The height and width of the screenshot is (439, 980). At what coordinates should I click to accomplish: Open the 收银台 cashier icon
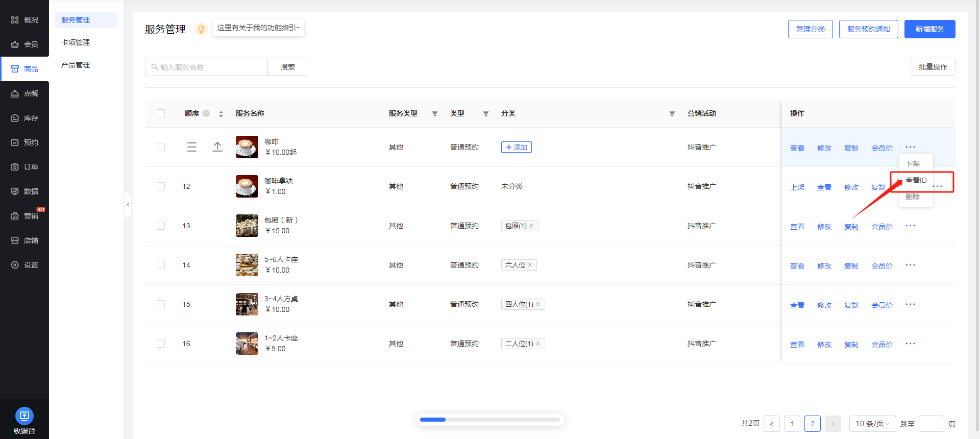[x=24, y=416]
